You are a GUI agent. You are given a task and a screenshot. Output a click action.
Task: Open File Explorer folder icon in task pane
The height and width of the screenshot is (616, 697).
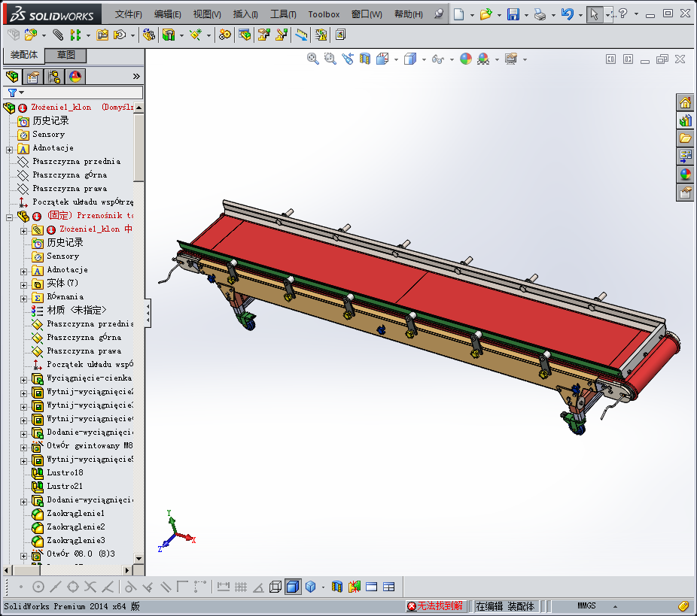(x=685, y=138)
